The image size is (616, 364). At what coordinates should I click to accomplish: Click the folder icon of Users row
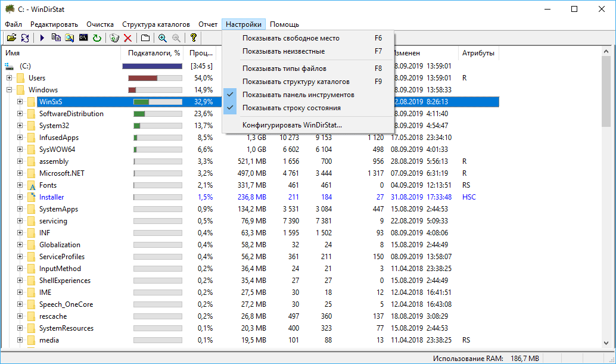pyautogui.click(x=21, y=78)
